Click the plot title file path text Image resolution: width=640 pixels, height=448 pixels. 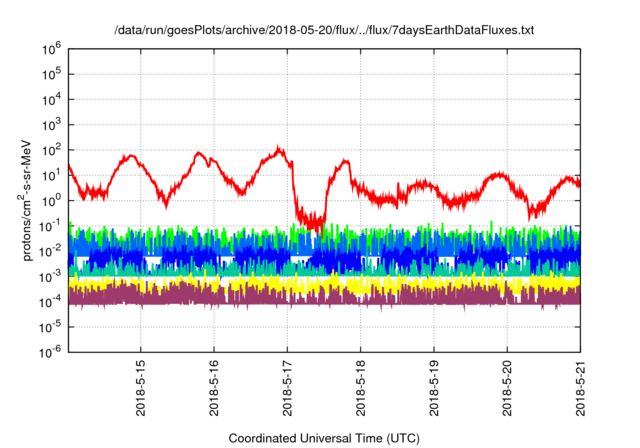[x=324, y=31]
